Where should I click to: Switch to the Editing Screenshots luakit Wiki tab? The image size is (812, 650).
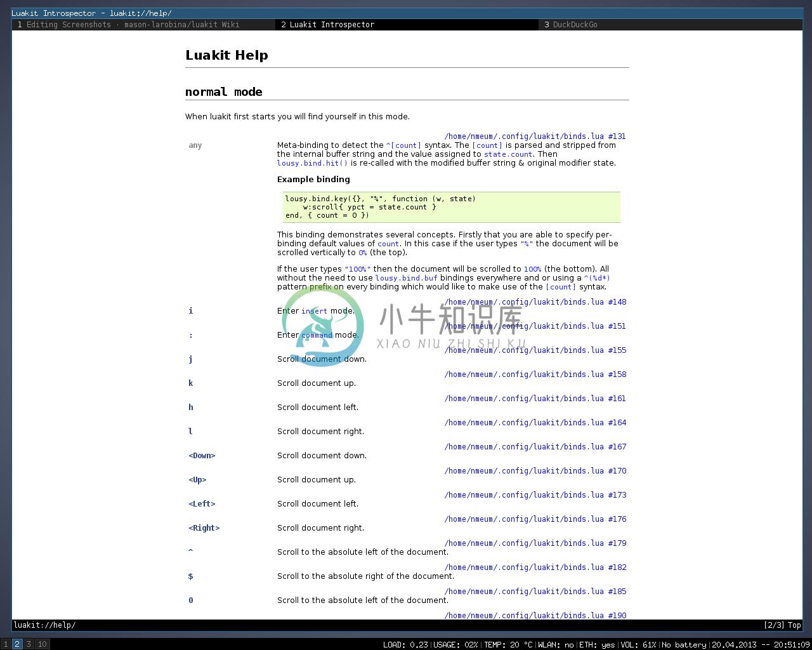[x=144, y=25]
